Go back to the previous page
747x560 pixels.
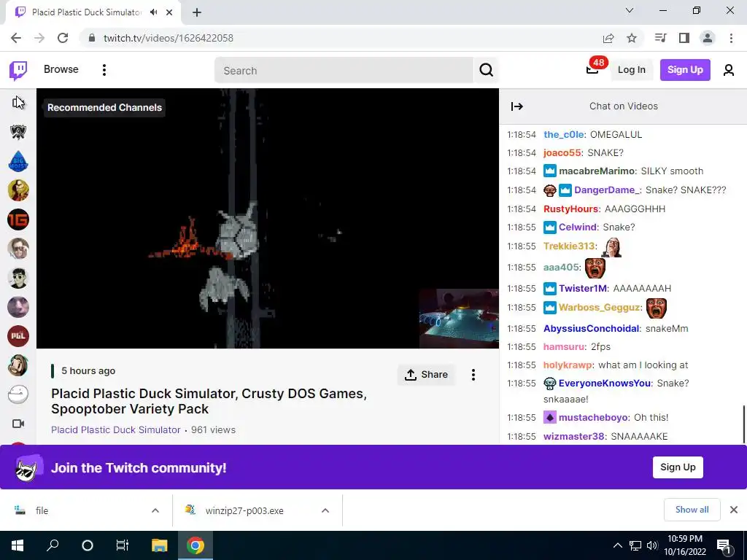[x=16, y=38]
